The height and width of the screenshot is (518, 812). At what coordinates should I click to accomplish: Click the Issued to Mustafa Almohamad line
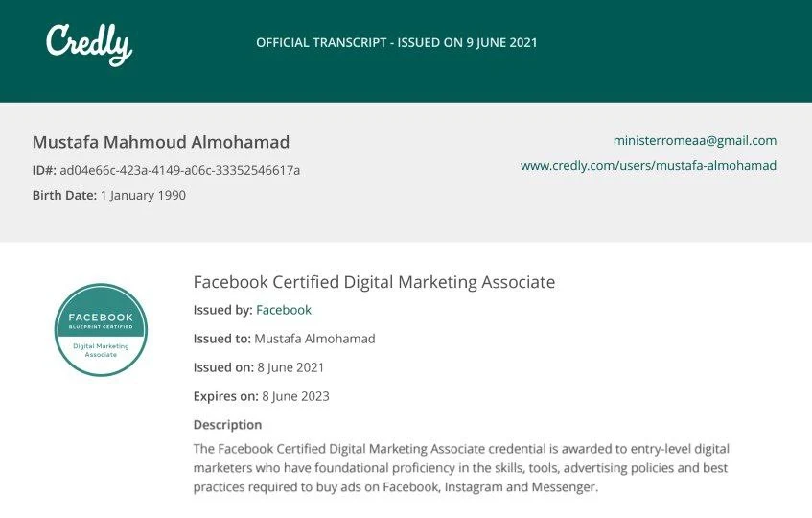click(x=285, y=339)
